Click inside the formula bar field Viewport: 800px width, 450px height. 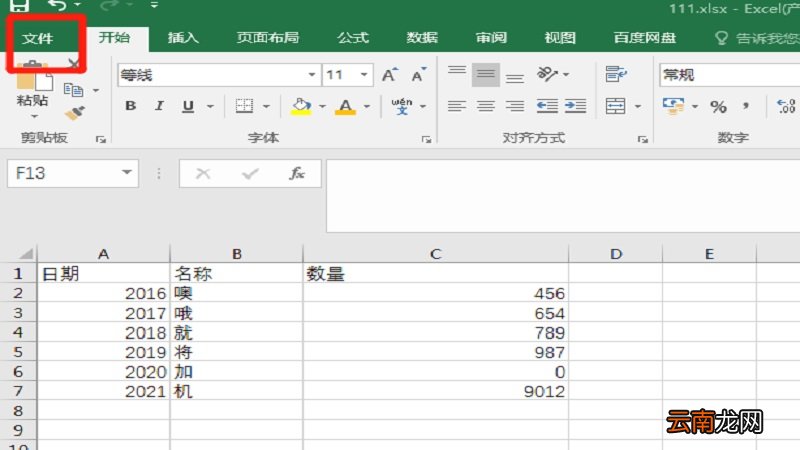563,196
